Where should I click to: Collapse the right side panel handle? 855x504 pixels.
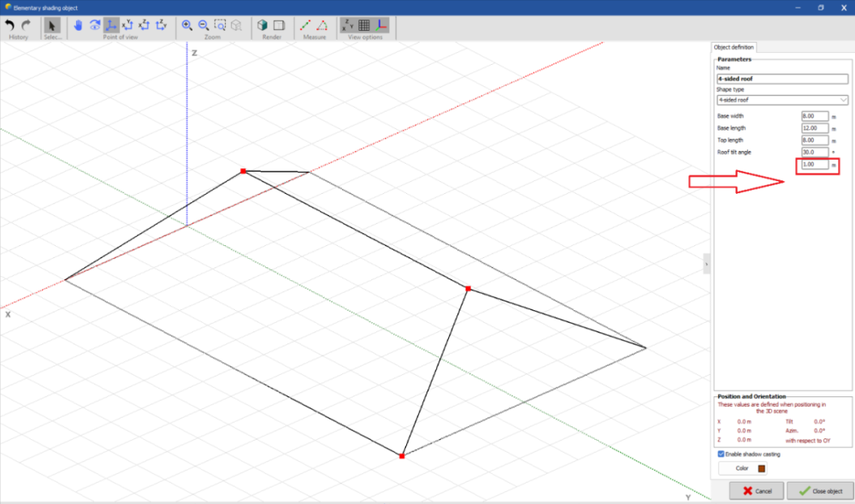[x=707, y=264]
